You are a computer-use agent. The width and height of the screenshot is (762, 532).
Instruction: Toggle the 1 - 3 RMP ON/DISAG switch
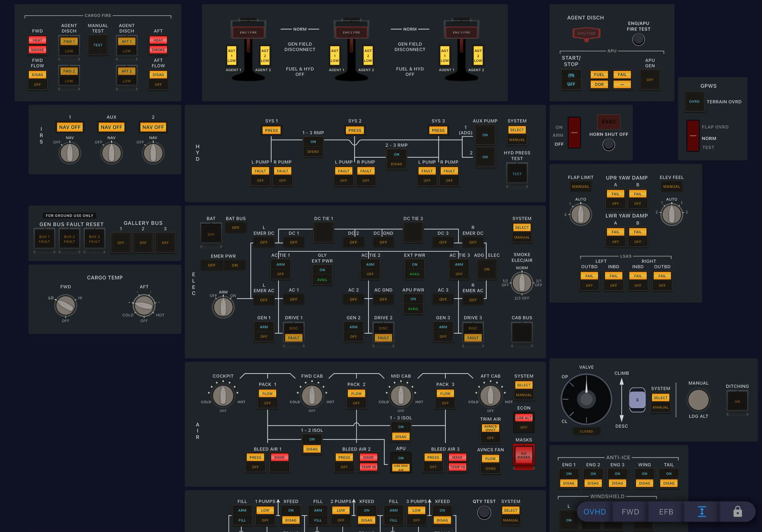313,147
